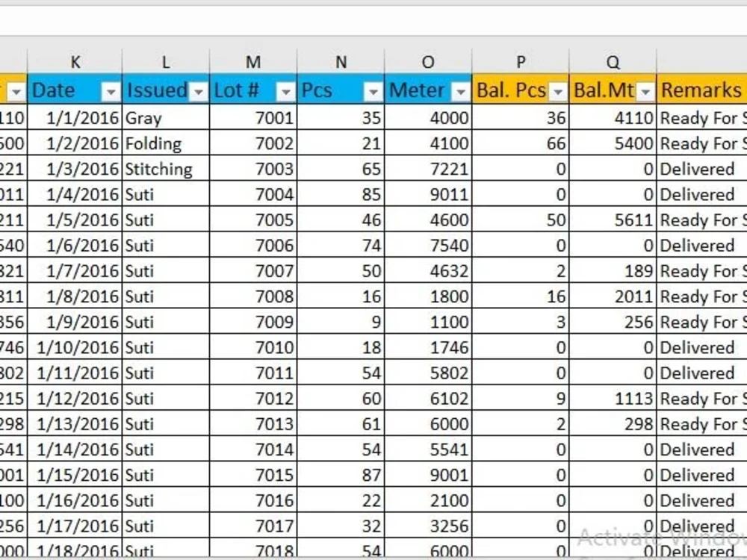Select Meter cell 2100
Screen dimensions: 747x560
tap(428, 500)
